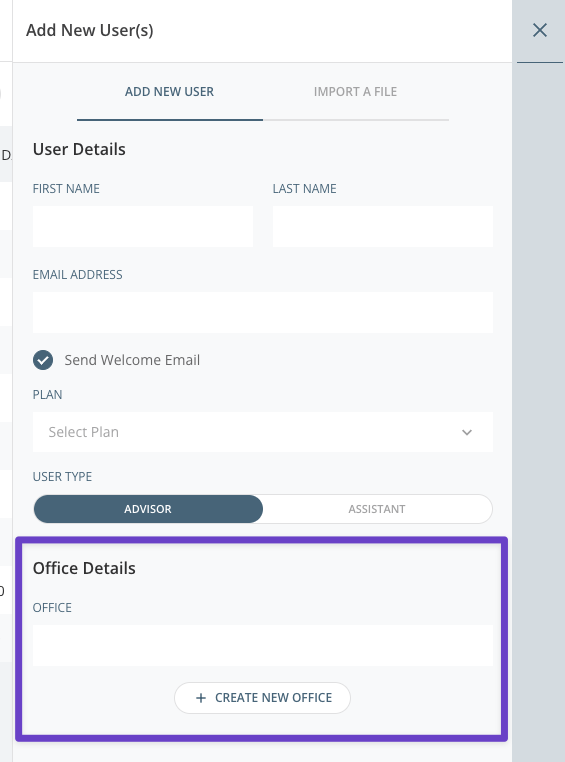Image resolution: width=565 pixels, height=762 pixels.
Task: Click the Create New Office button
Action: tap(262, 698)
